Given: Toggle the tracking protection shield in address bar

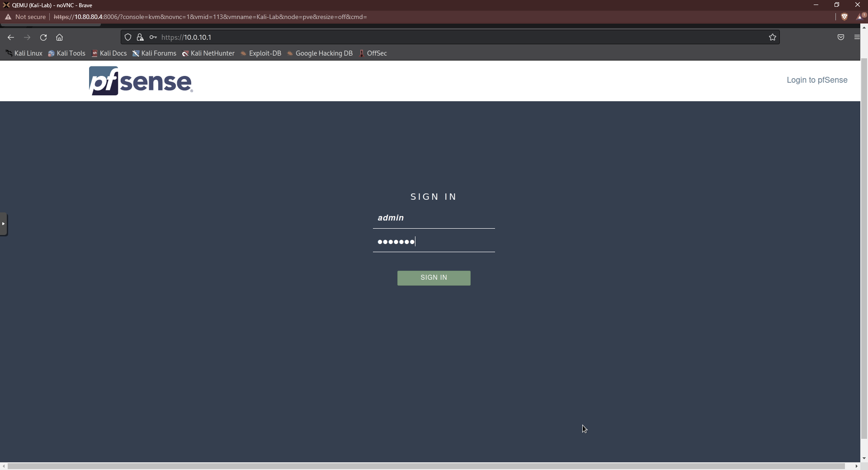Looking at the screenshot, I should coord(128,37).
